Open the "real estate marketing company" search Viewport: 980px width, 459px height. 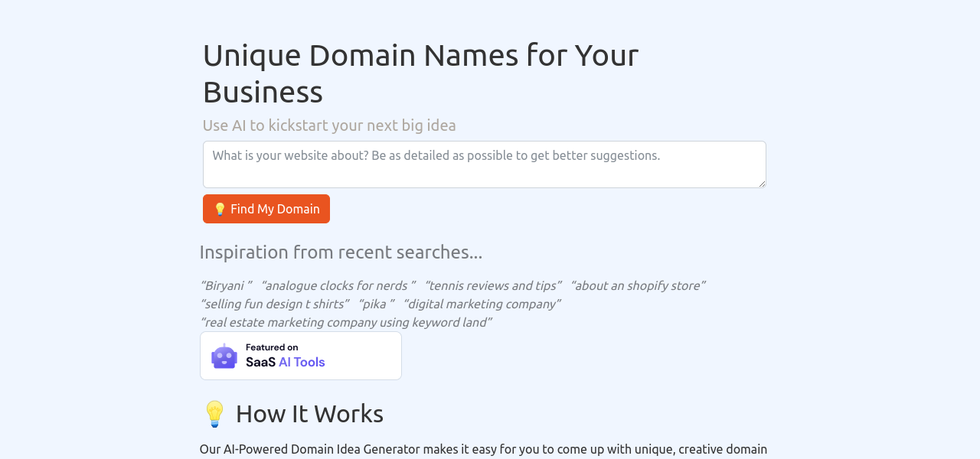(345, 322)
